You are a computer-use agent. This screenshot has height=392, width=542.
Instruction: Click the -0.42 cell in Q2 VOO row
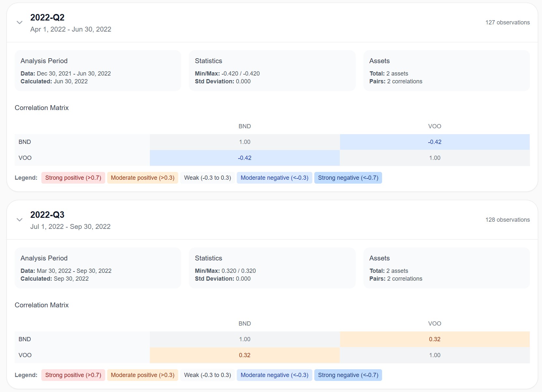pyautogui.click(x=245, y=158)
